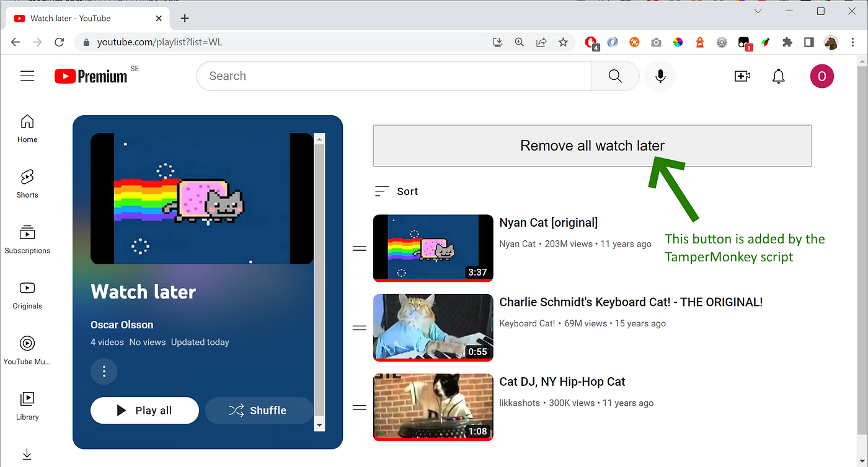Click the Keyboard Cat thumbnail
The image size is (868, 467).
433,328
